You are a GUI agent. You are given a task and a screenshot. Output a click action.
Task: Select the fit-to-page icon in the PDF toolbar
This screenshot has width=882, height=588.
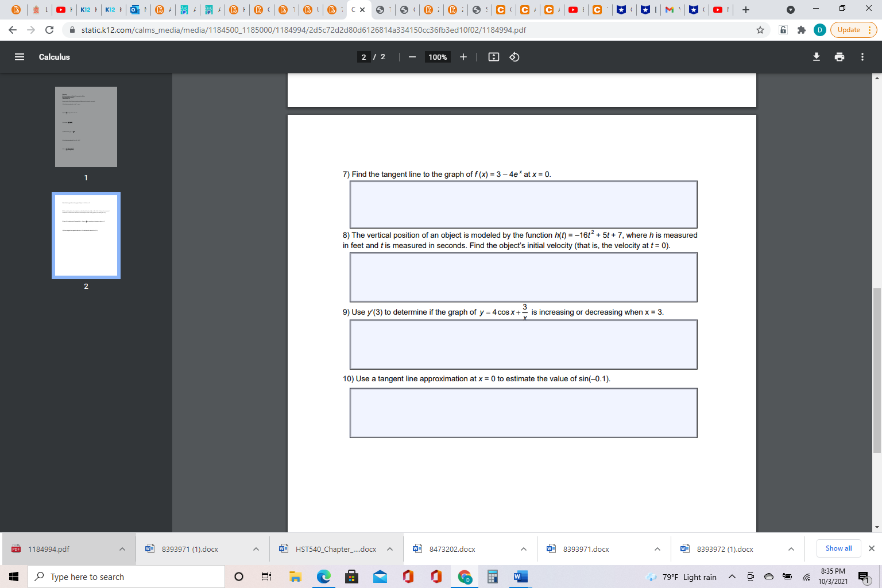pos(493,57)
